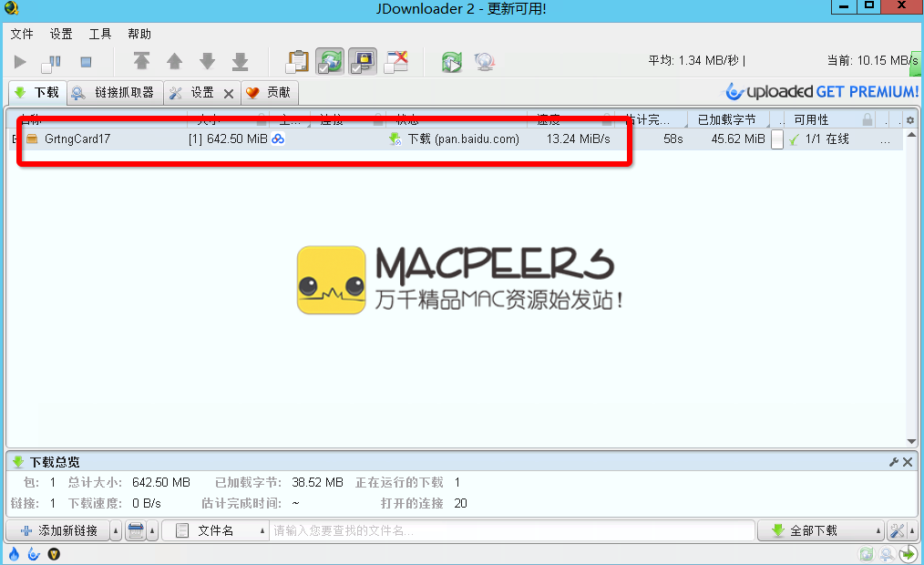Switch to the 下载 tab

pos(37,93)
